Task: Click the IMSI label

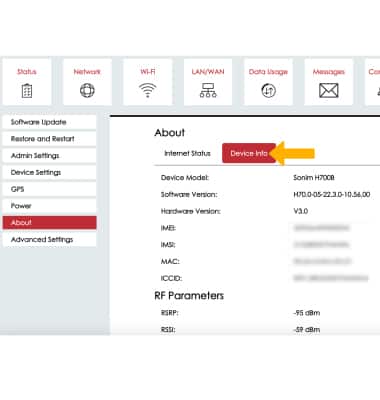Action: [168, 245]
